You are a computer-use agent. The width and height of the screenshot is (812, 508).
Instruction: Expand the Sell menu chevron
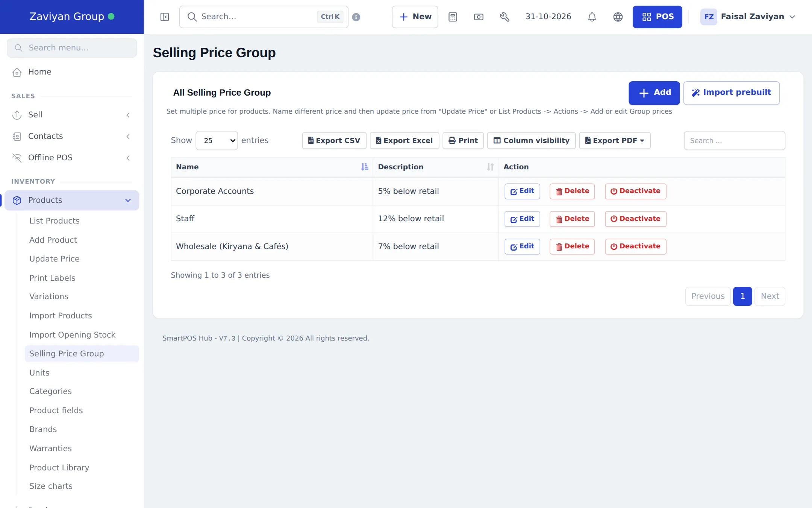click(128, 115)
